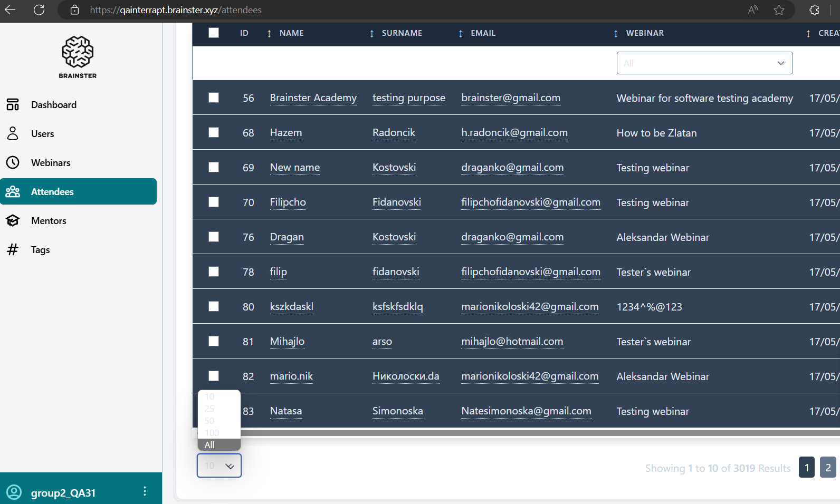Viewport: 840px width, 504px height.
Task: Go to page 2 of the results
Action: coord(828,468)
